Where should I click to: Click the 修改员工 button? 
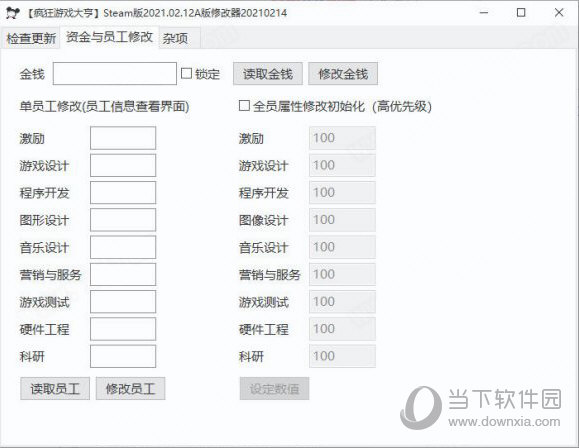coord(130,389)
